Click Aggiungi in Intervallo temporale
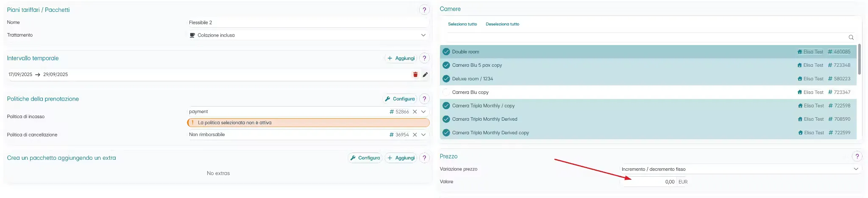The width and height of the screenshot is (868, 198). pyautogui.click(x=401, y=58)
